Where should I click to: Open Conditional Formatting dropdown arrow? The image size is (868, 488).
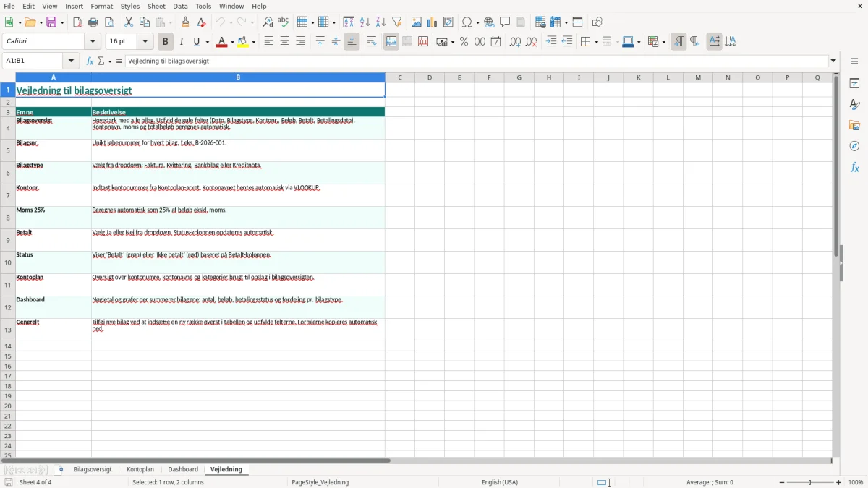click(x=663, y=42)
